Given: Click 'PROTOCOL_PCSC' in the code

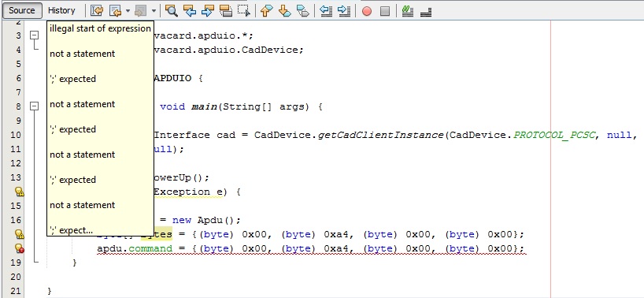Looking at the screenshot, I should pyautogui.click(x=553, y=135).
